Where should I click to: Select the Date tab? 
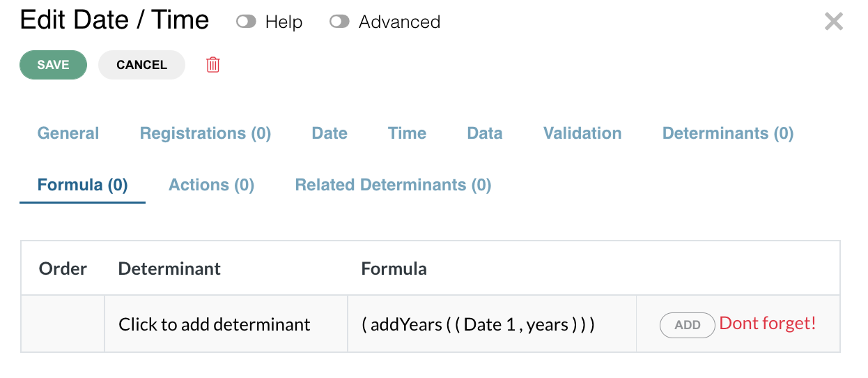click(x=330, y=133)
